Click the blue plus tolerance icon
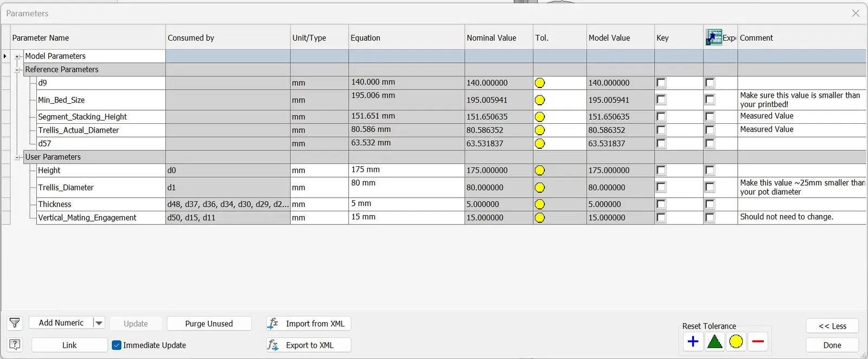This screenshot has width=868, height=359. [693, 342]
